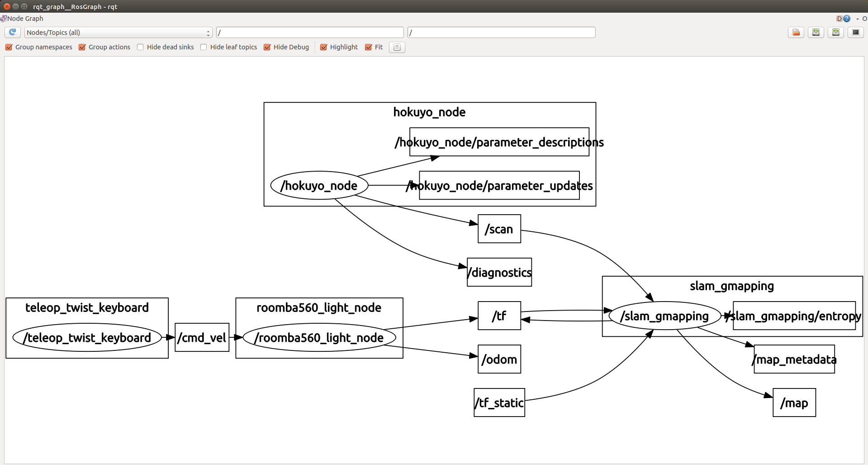Click the slam_gmapping namespace group title
This screenshot has height=465, width=868.
click(732, 286)
